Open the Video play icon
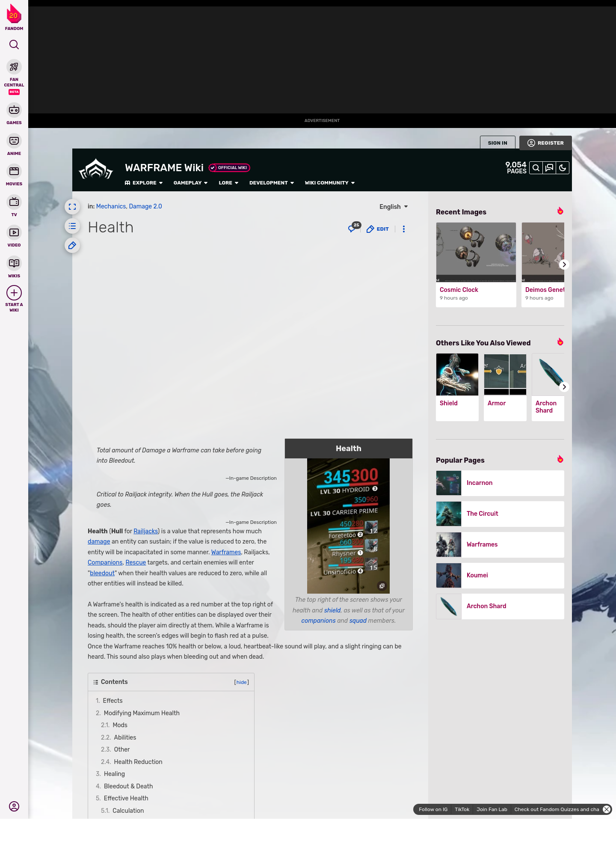616x856 pixels. pyautogui.click(x=14, y=233)
